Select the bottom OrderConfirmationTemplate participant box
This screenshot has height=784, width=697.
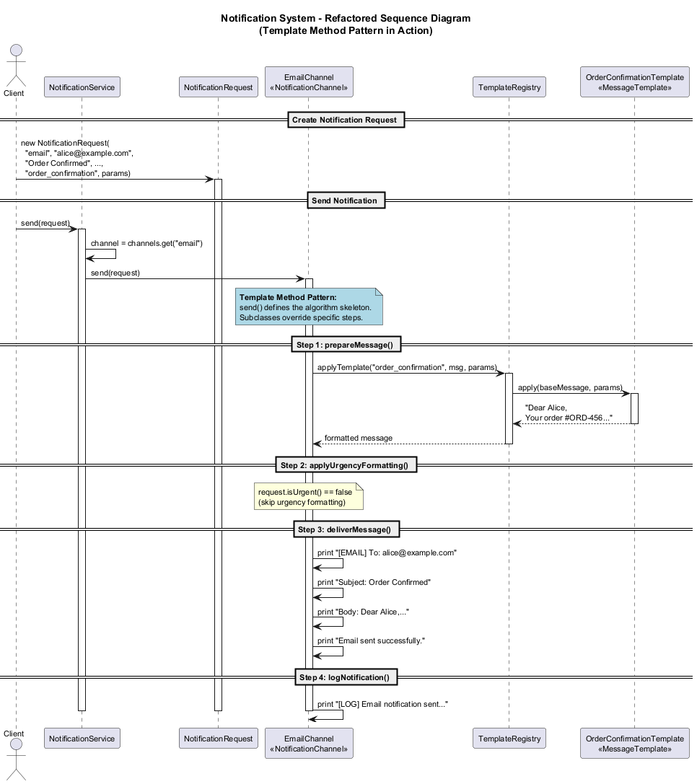point(634,743)
